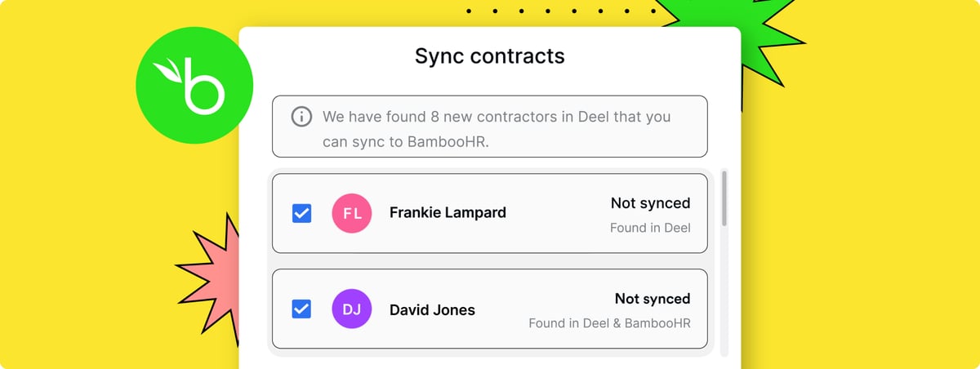This screenshot has height=369, width=980.
Task: Click the contractor list scrollbar thumb
Action: coord(724,198)
